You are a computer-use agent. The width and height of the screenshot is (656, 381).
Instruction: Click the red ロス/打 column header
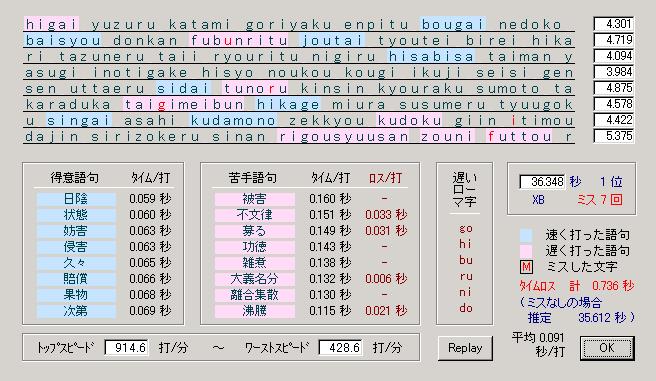pyautogui.click(x=385, y=178)
